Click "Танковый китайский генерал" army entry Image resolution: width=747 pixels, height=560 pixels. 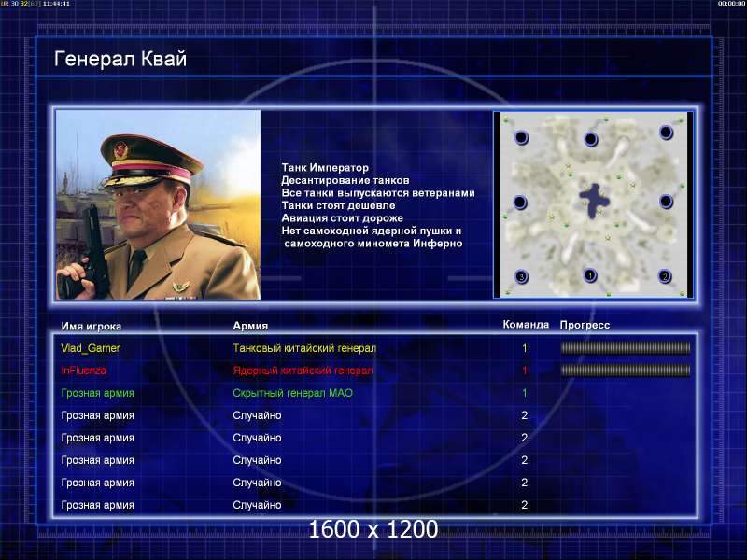[x=304, y=348]
